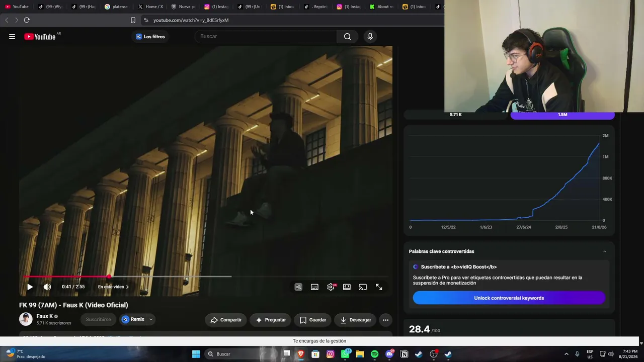644x362 pixels.
Task: Open the YouTube guide hamburger menu
Action: click(12, 36)
